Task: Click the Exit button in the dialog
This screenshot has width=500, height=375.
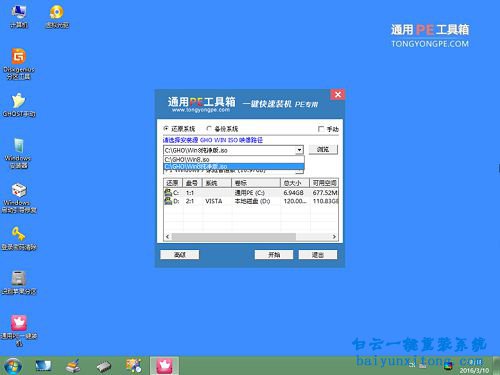Action: [318, 255]
